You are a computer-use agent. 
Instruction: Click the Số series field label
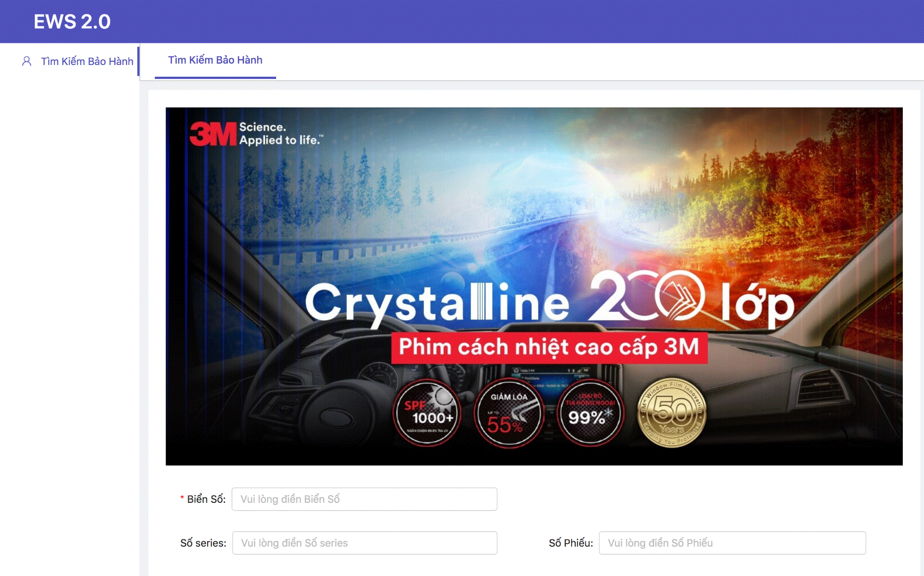(x=203, y=543)
